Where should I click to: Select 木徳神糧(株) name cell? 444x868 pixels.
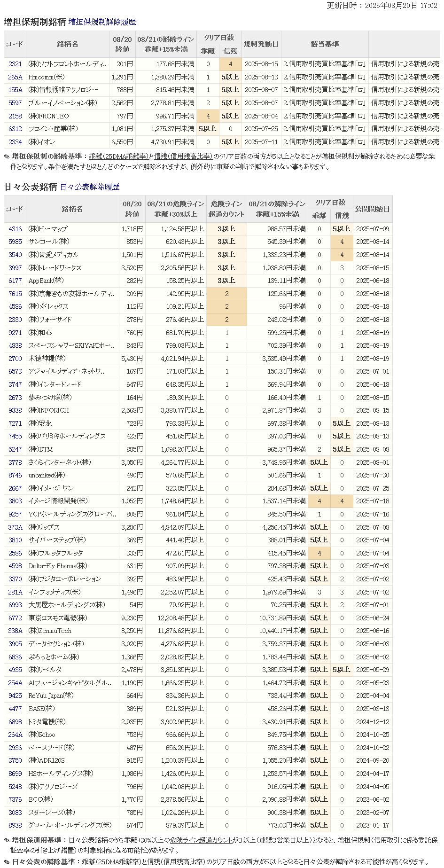(x=72, y=359)
